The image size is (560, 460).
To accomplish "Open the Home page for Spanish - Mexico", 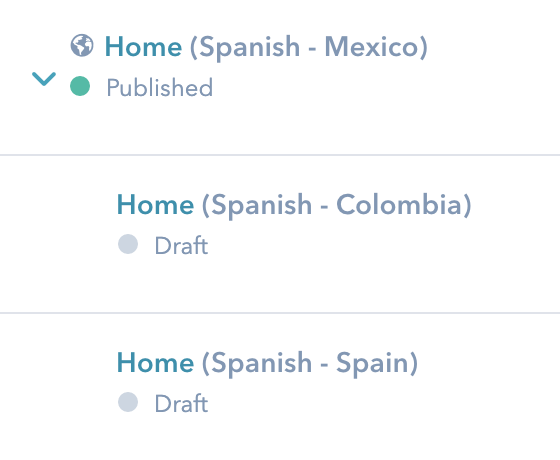I will (143, 47).
